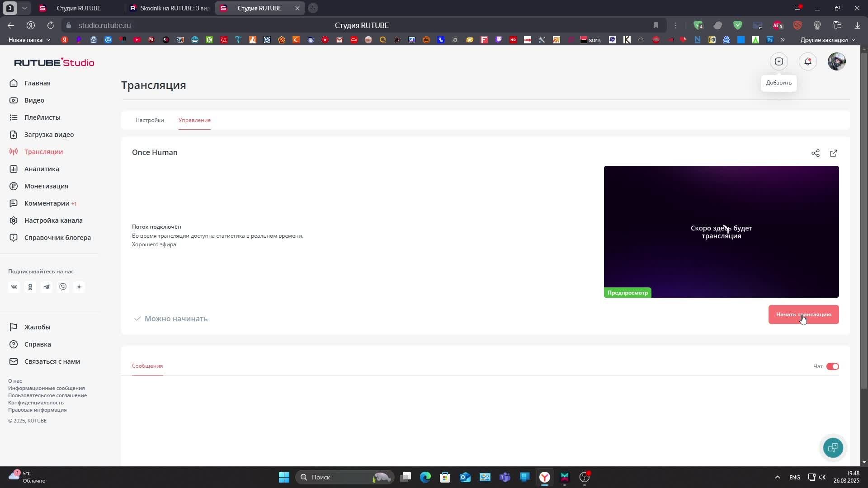Open the tab list dropdown arrow
Viewport: 868px width, 488px height.
click(x=25, y=8)
